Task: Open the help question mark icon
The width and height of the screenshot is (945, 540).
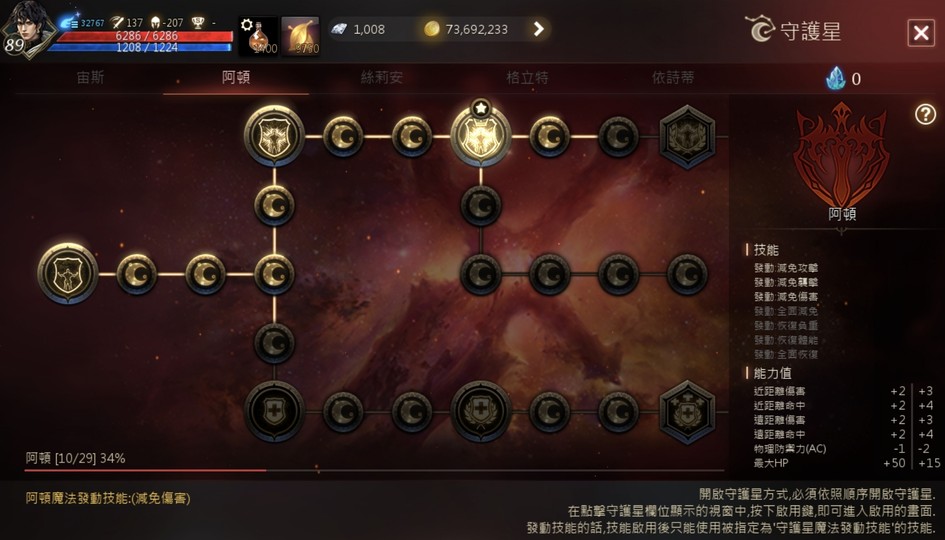Action: 925,114
